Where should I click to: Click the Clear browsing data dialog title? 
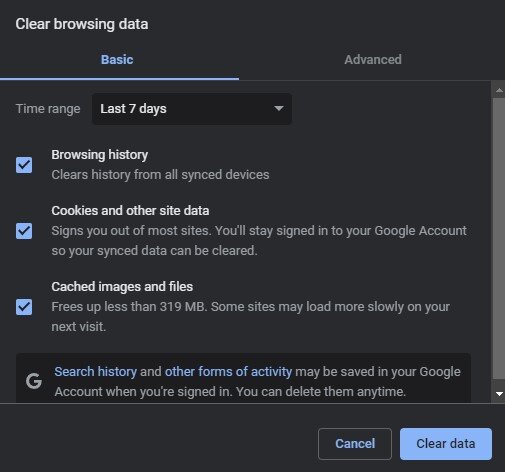(x=82, y=24)
